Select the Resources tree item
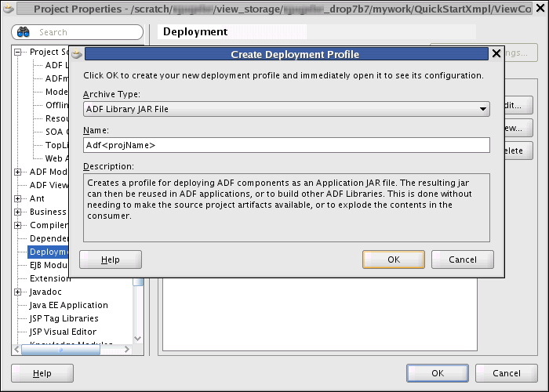 click(x=57, y=118)
